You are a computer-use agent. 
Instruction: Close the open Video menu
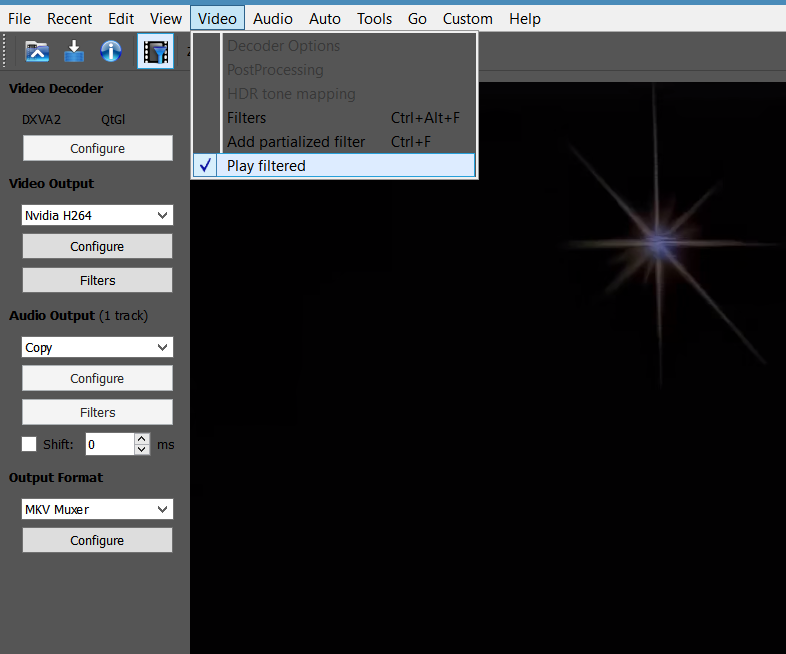(x=217, y=19)
